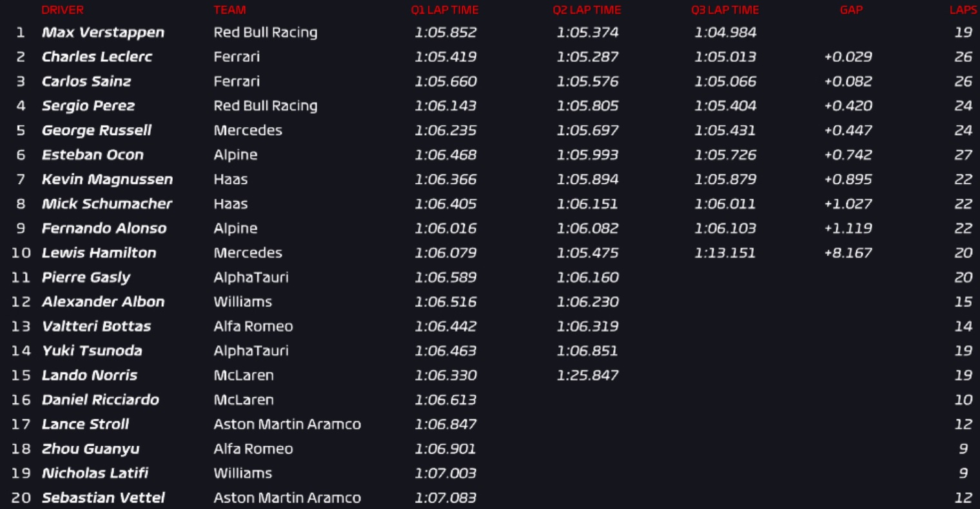Click Red Bull Racing team for Perez
980x509 pixels.
point(266,106)
